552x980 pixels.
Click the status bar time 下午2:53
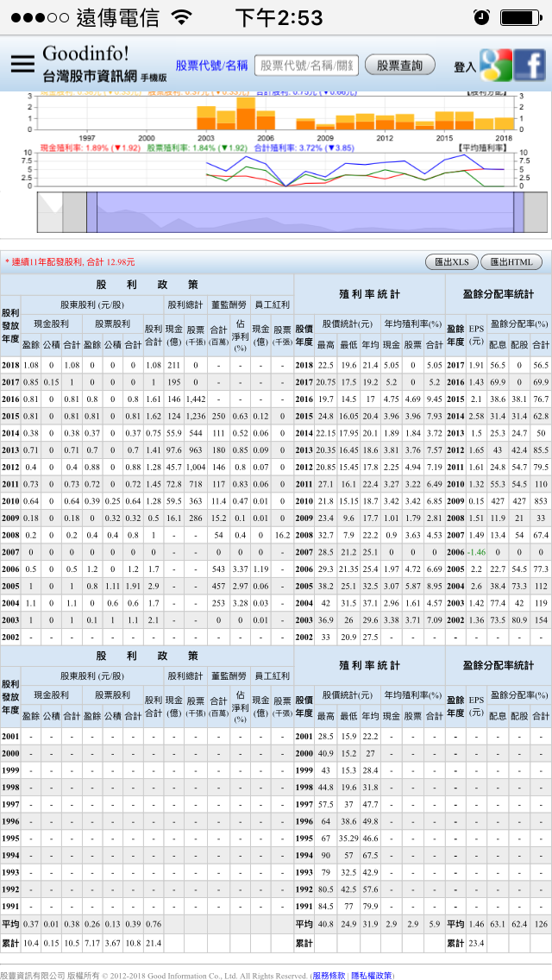tap(279, 17)
